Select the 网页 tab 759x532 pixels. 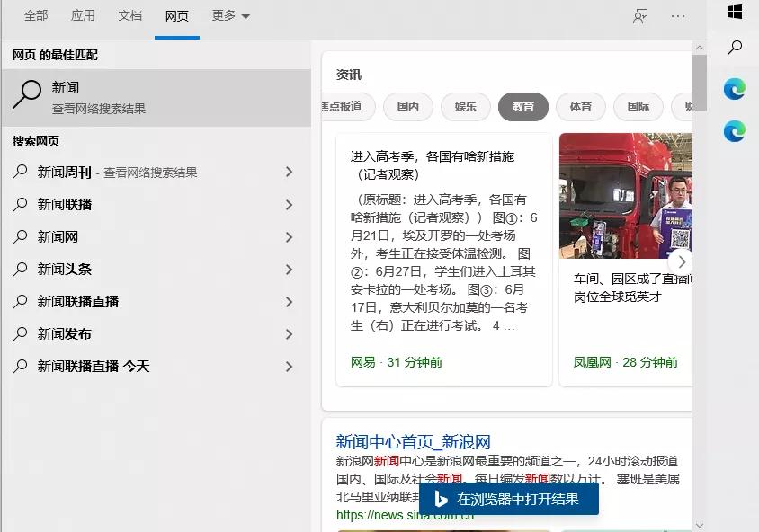pos(176,16)
